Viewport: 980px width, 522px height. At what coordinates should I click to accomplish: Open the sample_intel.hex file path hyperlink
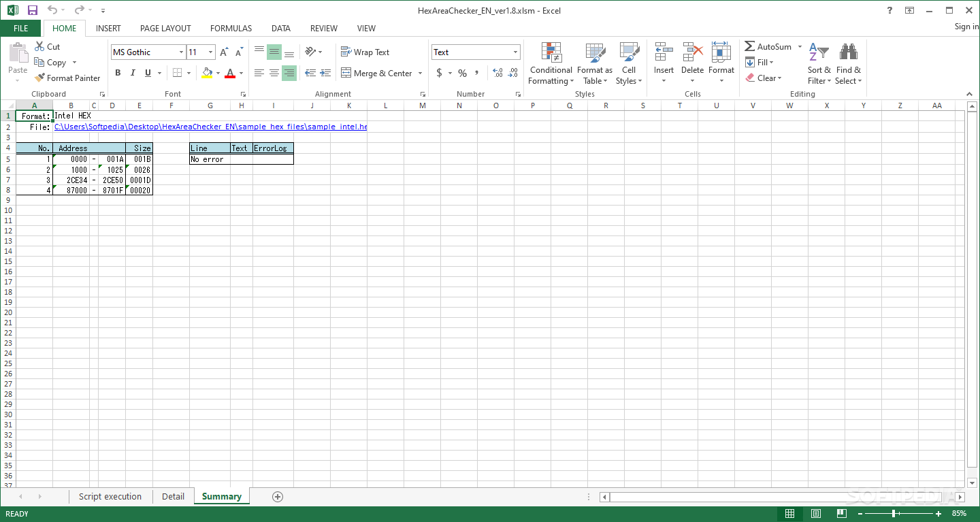coord(210,127)
